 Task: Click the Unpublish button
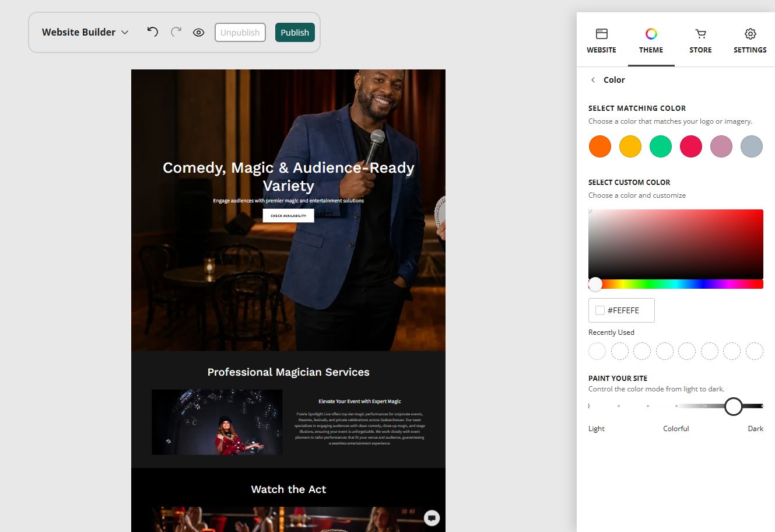click(240, 33)
